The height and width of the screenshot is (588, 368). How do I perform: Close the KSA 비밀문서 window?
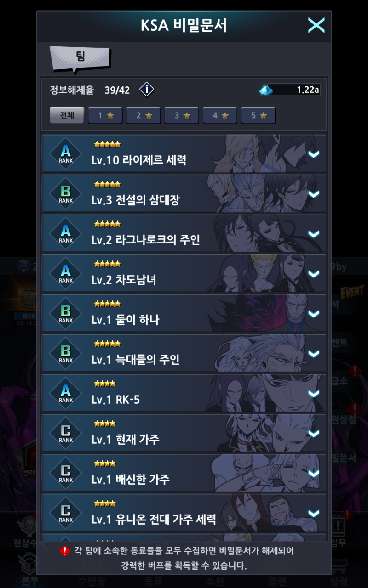click(316, 25)
